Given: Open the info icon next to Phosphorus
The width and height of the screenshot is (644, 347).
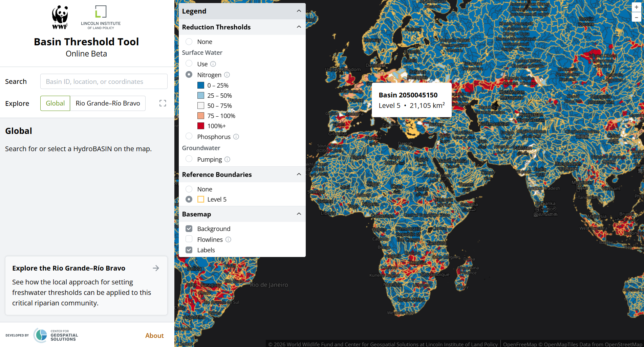Looking at the screenshot, I should tap(236, 137).
